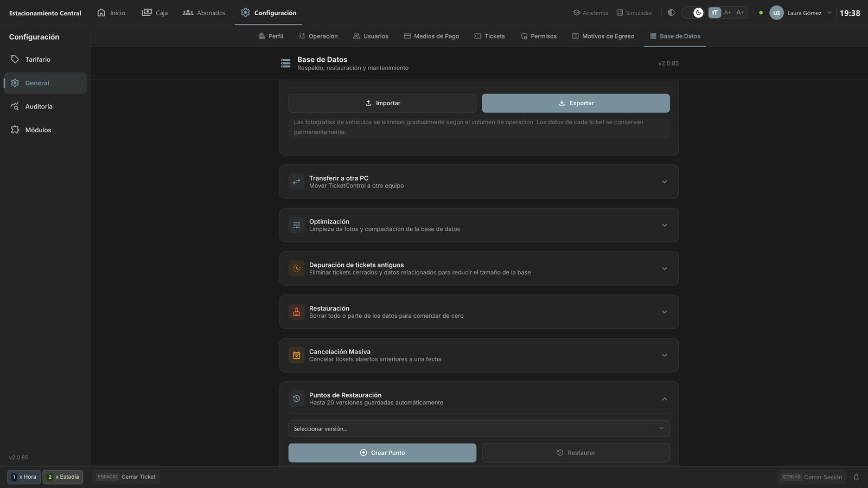The height and width of the screenshot is (488, 868).
Task: Open Seleccionar versión dropdown
Action: (479, 428)
